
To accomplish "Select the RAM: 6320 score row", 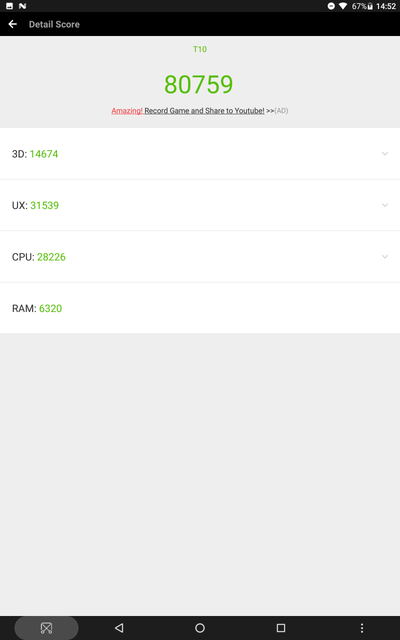I will [200, 308].
